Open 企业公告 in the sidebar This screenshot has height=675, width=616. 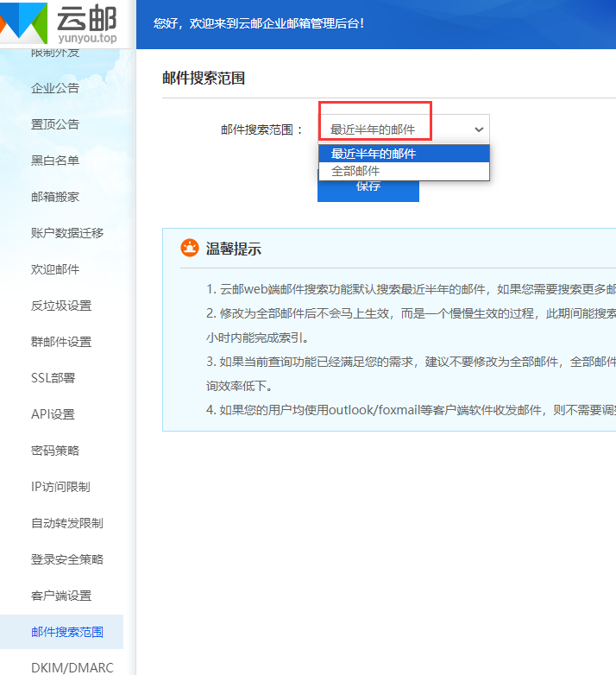pyautogui.click(x=55, y=88)
